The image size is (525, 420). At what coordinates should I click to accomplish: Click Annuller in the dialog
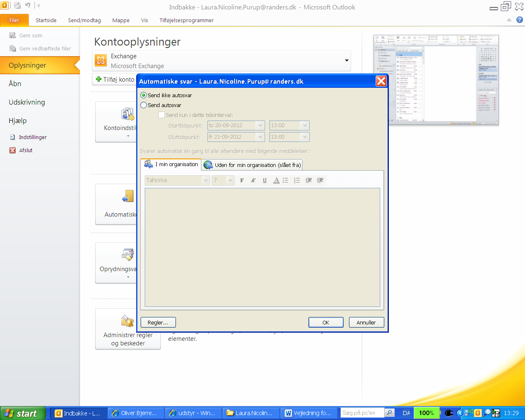point(366,322)
